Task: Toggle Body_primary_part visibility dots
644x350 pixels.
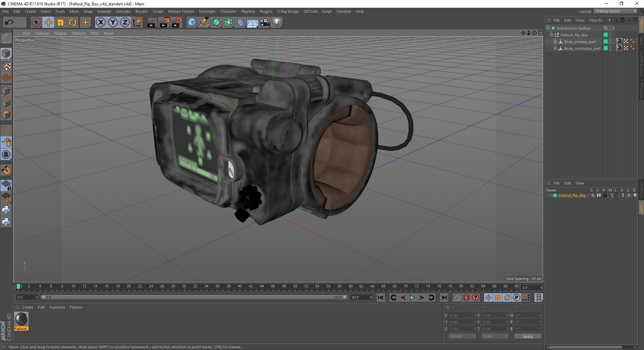Action: (610, 42)
